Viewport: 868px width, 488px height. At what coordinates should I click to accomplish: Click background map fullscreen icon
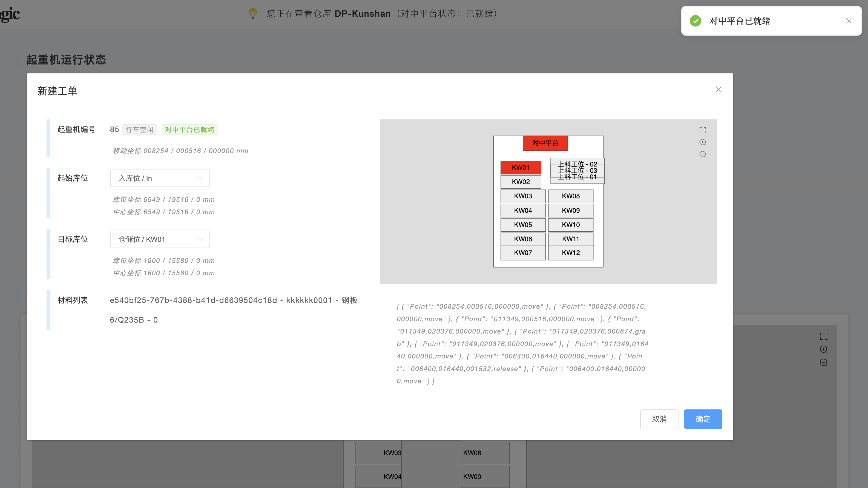point(824,336)
